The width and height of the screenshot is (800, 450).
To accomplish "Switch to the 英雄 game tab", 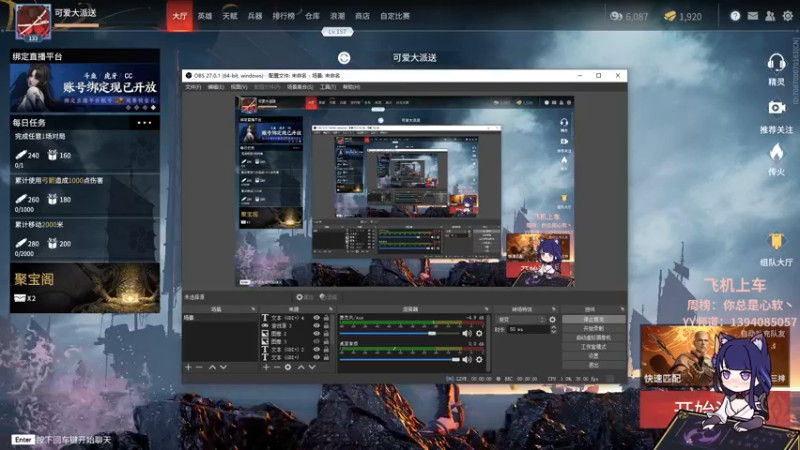I will [x=205, y=16].
